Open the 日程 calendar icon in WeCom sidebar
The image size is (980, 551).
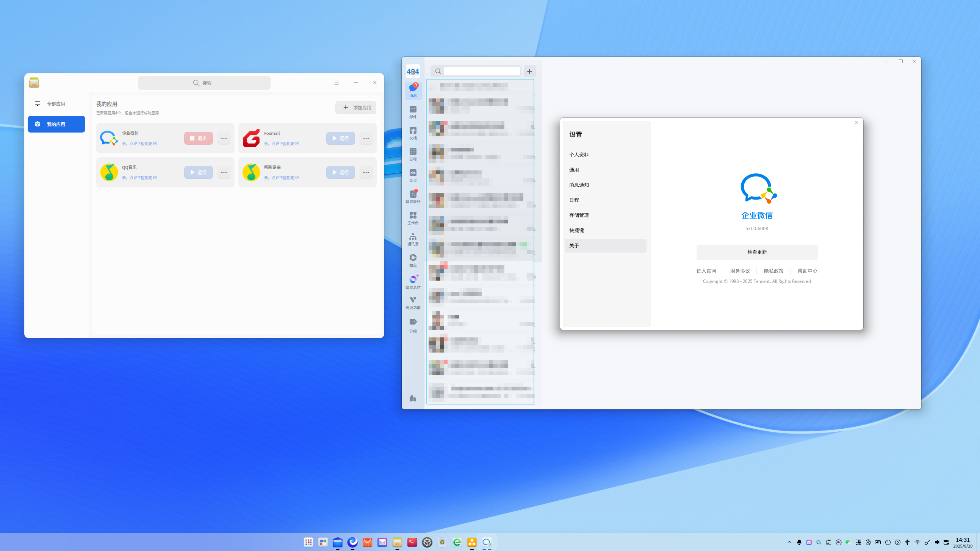click(413, 155)
